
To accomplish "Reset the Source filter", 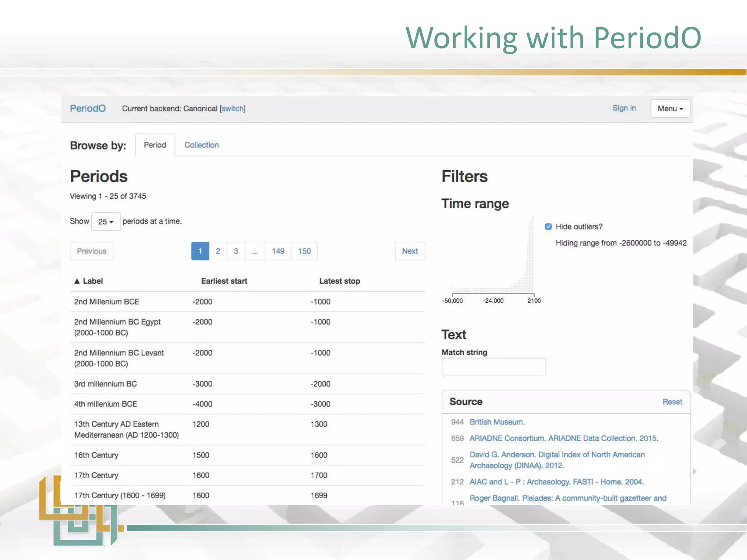I will click(x=672, y=402).
